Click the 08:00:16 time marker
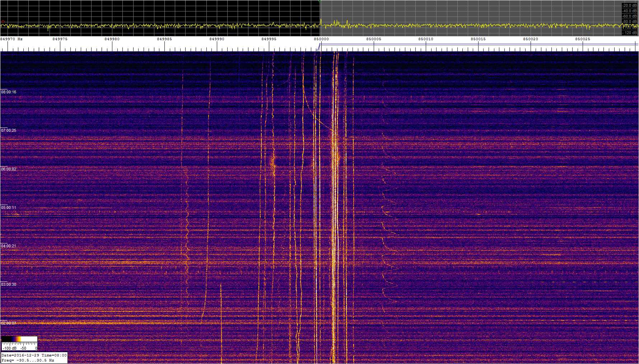This screenshot has height=364, width=639. coord(9,92)
